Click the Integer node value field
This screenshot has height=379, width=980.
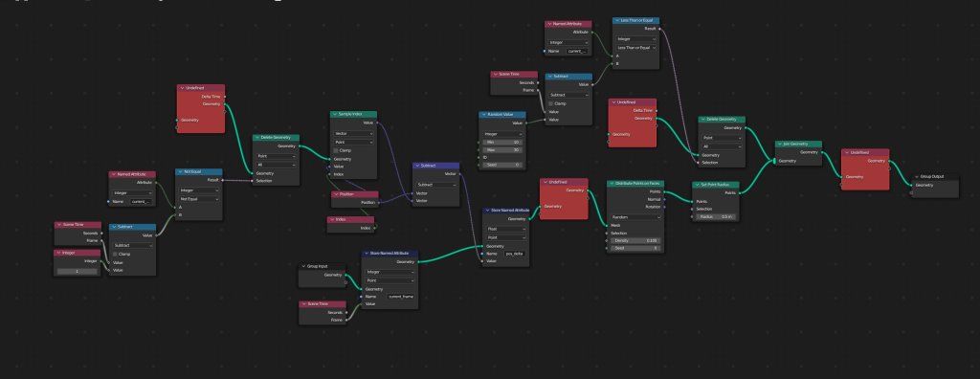click(x=77, y=272)
